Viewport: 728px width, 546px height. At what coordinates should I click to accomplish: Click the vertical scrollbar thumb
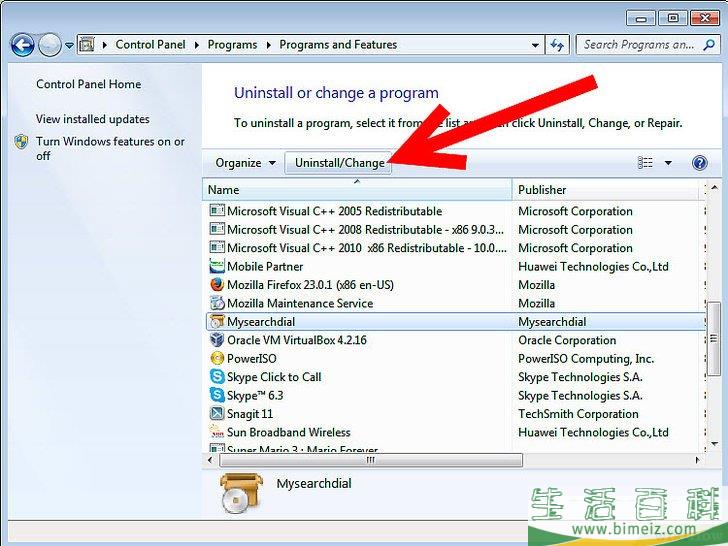[714, 338]
